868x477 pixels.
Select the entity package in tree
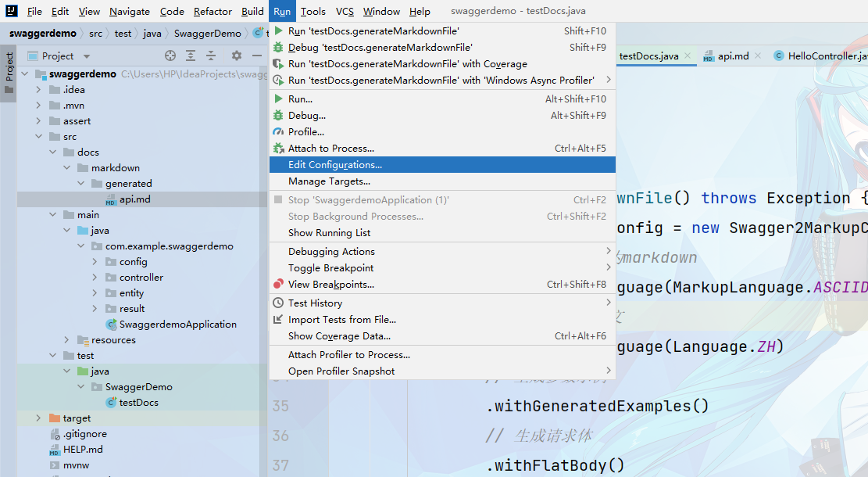click(131, 293)
